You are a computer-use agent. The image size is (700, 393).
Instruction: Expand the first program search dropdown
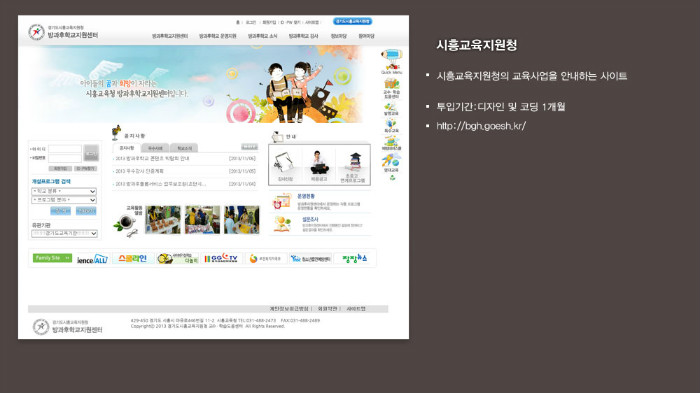[64, 191]
